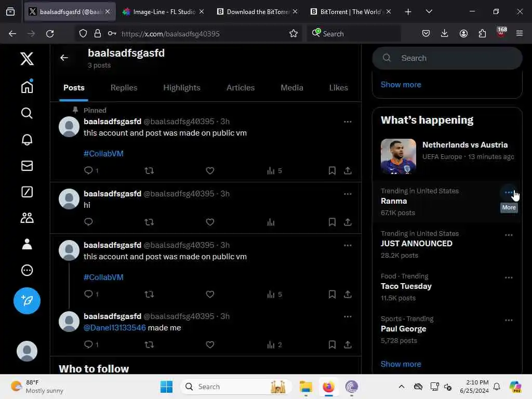Like the 'hi' post

click(x=210, y=222)
